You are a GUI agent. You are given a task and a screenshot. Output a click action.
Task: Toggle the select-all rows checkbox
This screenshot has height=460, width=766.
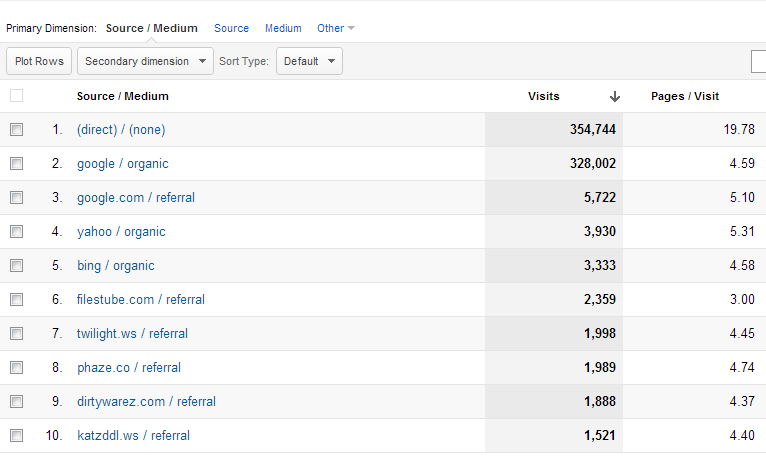coord(16,96)
